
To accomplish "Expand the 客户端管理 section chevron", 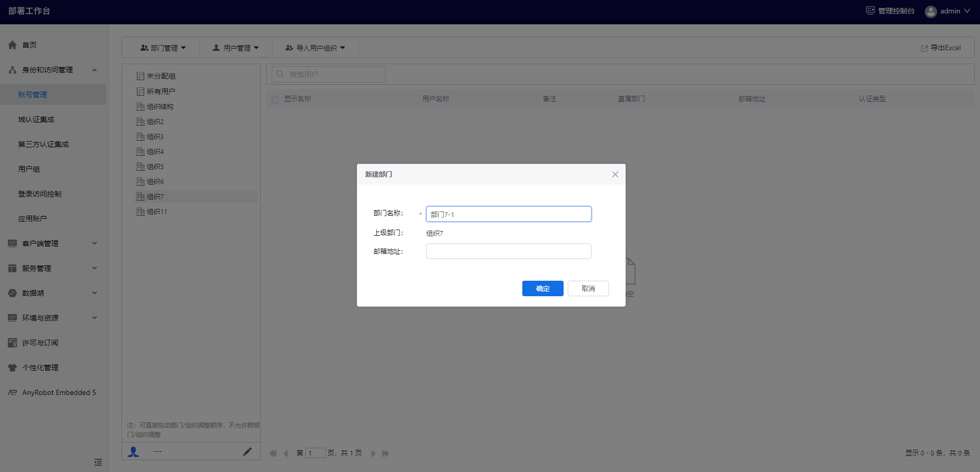I will (95, 243).
